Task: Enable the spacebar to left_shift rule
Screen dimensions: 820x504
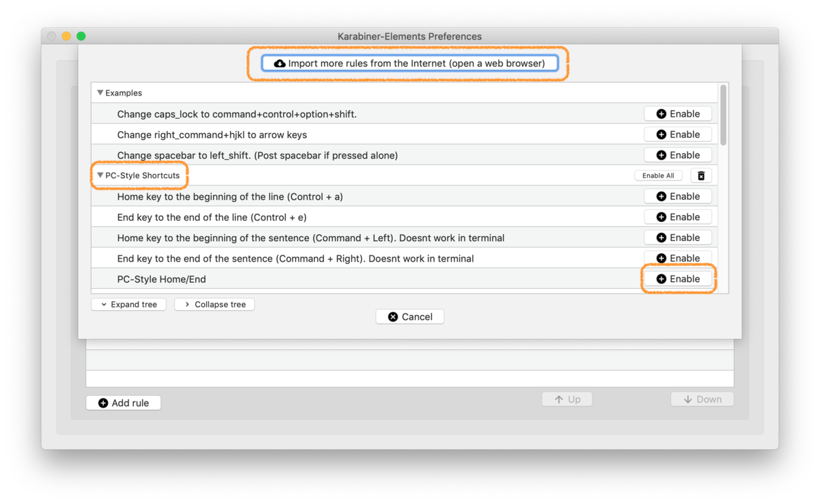Action: [678, 155]
